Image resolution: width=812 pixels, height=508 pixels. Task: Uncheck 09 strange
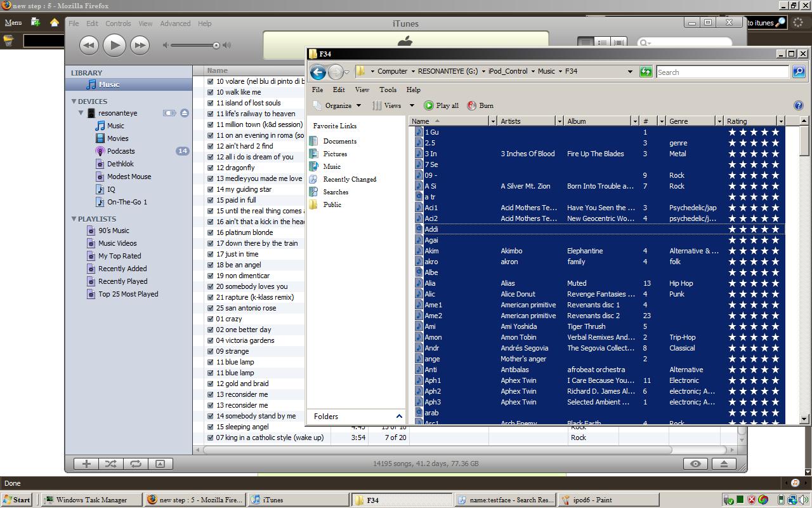click(x=211, y=351)
